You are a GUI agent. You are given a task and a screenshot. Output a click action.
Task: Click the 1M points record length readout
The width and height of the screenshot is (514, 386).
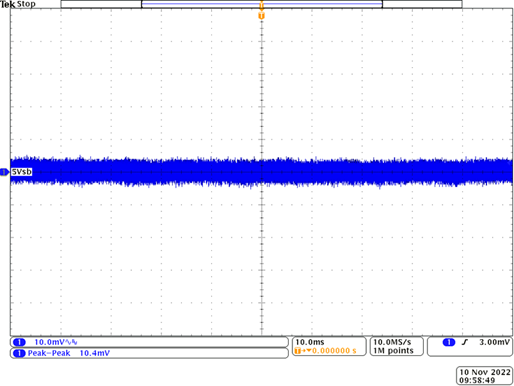coord(393,351)
